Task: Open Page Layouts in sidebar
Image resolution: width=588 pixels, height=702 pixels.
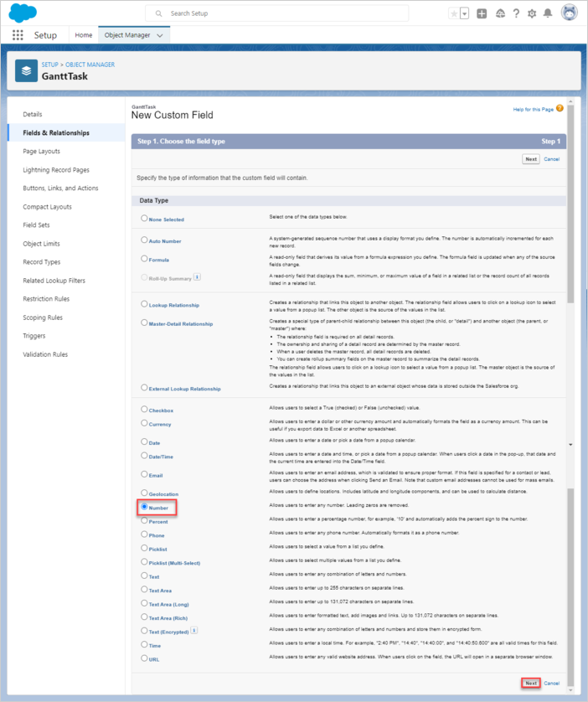Action: tap(41, 152)
